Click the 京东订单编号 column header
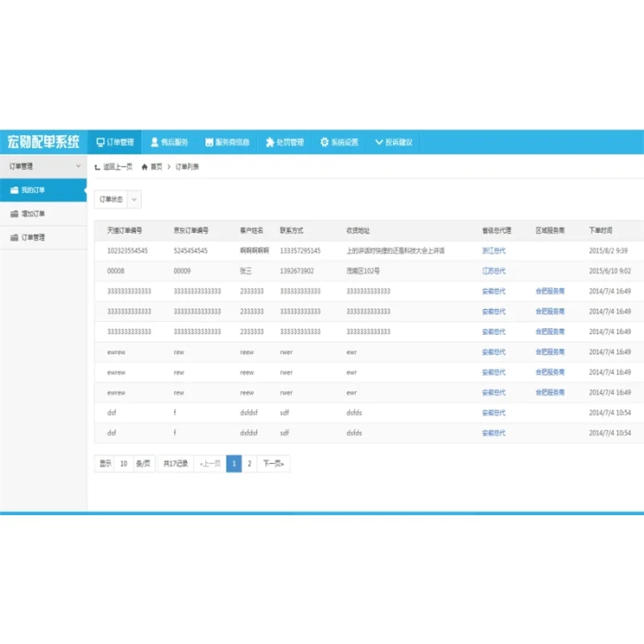Screen dimensions: 644x644 pos(191,230)
